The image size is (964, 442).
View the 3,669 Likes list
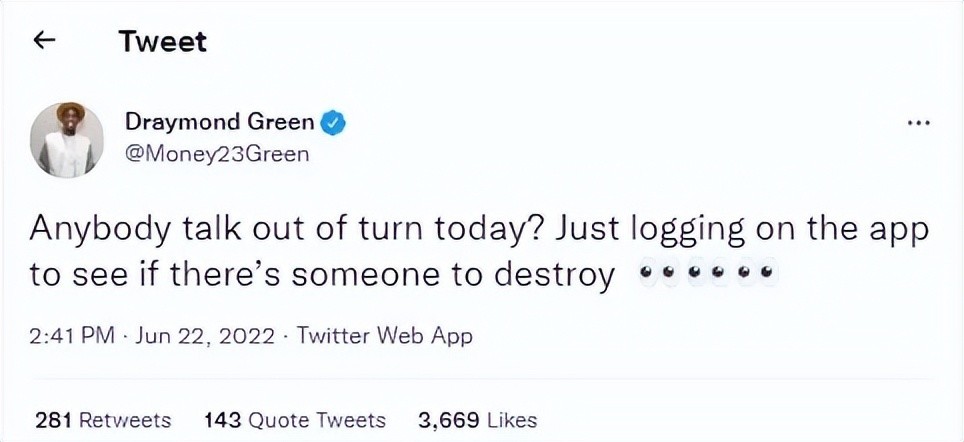(477, 420)
